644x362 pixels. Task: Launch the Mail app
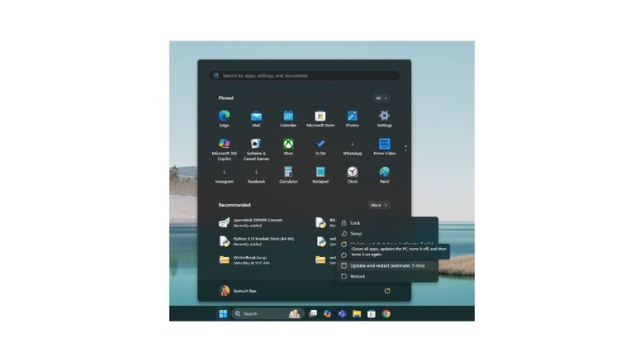click(x=256, y=118)
